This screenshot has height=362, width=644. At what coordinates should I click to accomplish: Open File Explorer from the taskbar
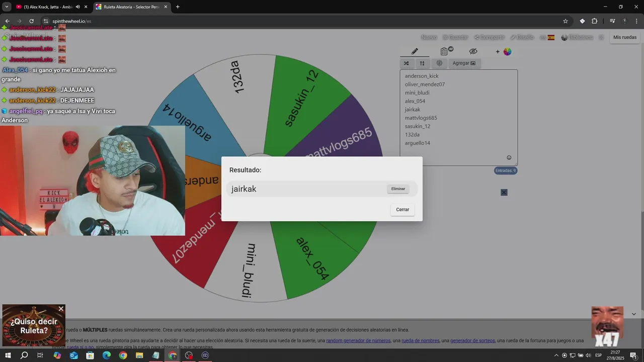[x=139, y=355]
